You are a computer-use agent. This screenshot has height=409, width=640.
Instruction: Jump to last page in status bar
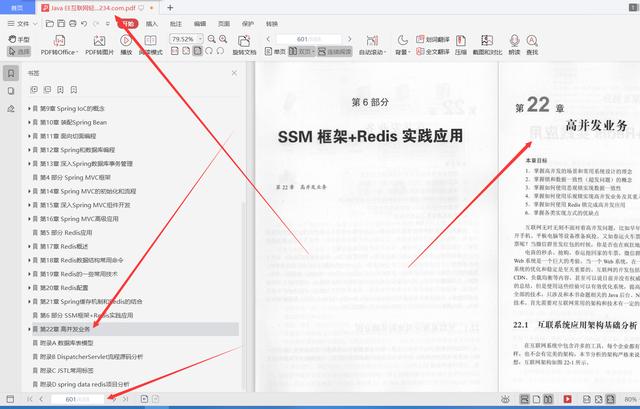tap(126, 399)
